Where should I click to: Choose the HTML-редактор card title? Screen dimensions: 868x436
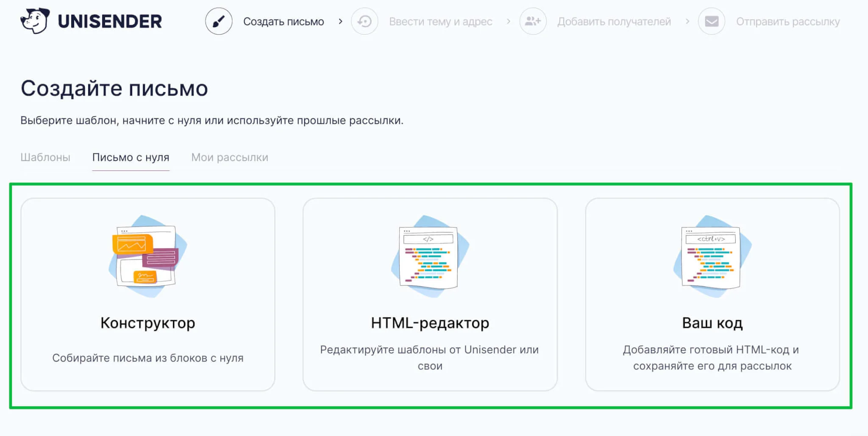[430, 323]
